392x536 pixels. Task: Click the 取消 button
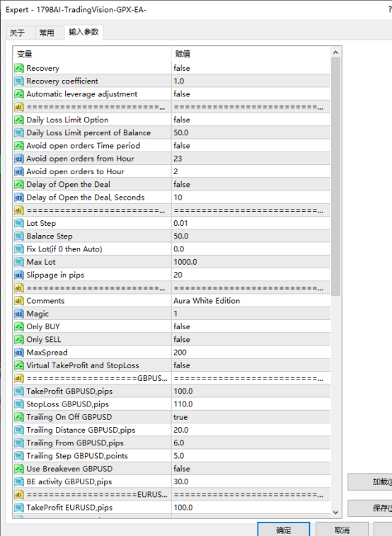[342, 530]
